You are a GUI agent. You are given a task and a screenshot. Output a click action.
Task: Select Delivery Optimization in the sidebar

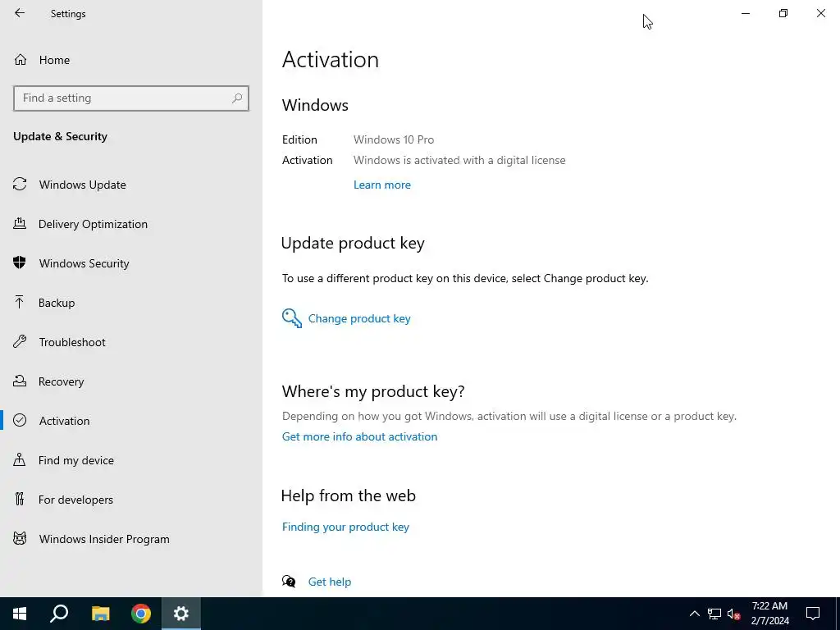pos(93,224)
